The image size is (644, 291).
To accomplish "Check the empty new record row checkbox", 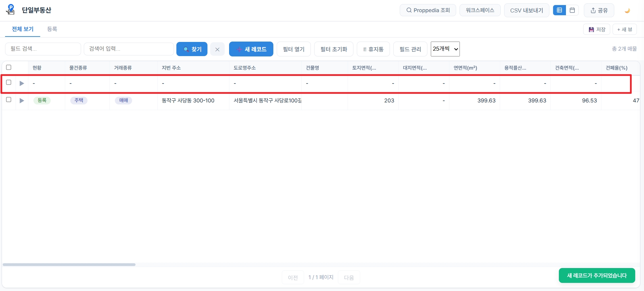I will 9,82.
